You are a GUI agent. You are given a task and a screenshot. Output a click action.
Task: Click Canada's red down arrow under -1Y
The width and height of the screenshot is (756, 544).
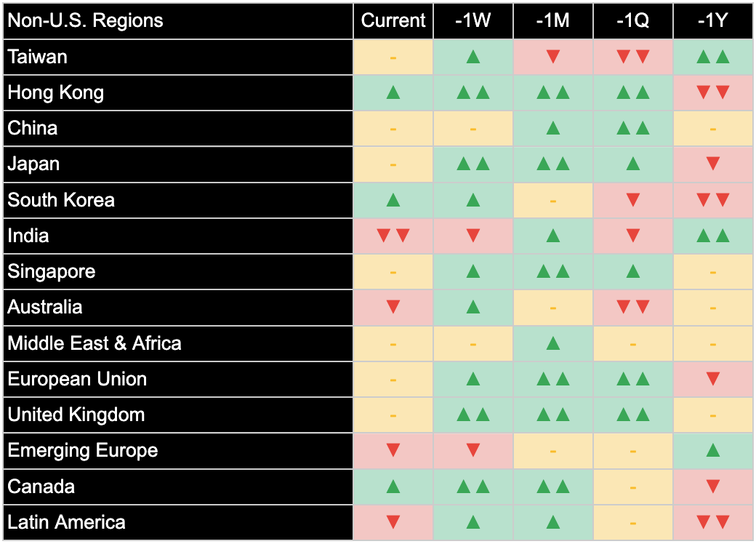[712, 487]
